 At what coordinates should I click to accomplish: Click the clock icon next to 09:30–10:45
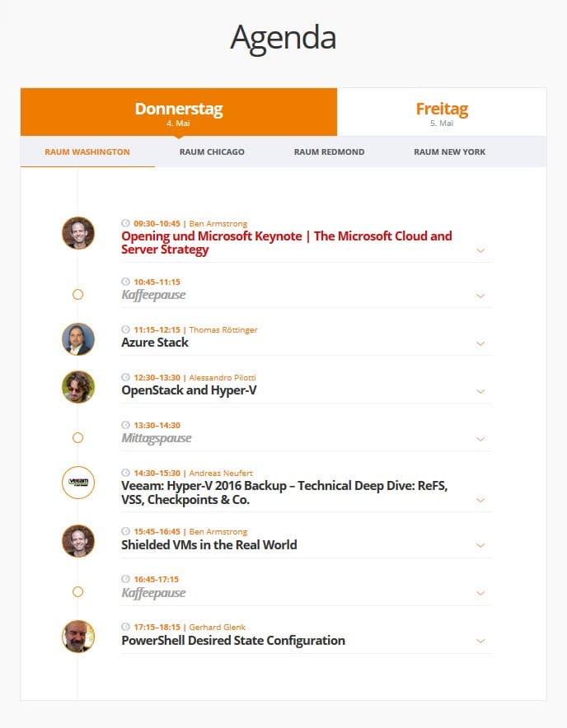(x=125, y=223)
